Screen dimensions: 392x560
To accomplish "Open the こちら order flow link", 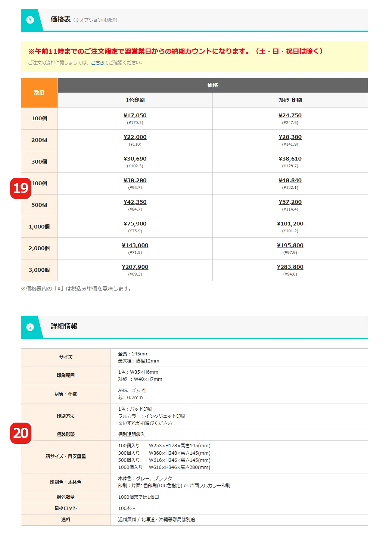I will click(x=97, y=63).
